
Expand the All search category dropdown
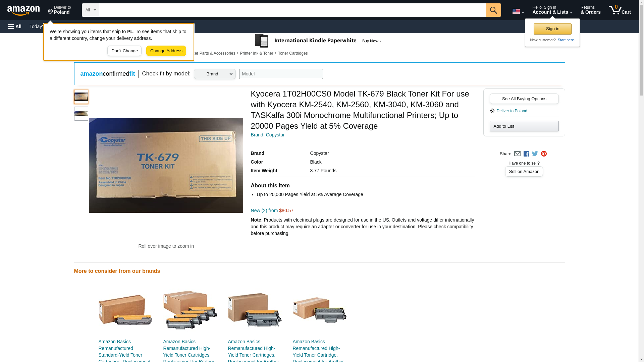click(x=91, y=10)
